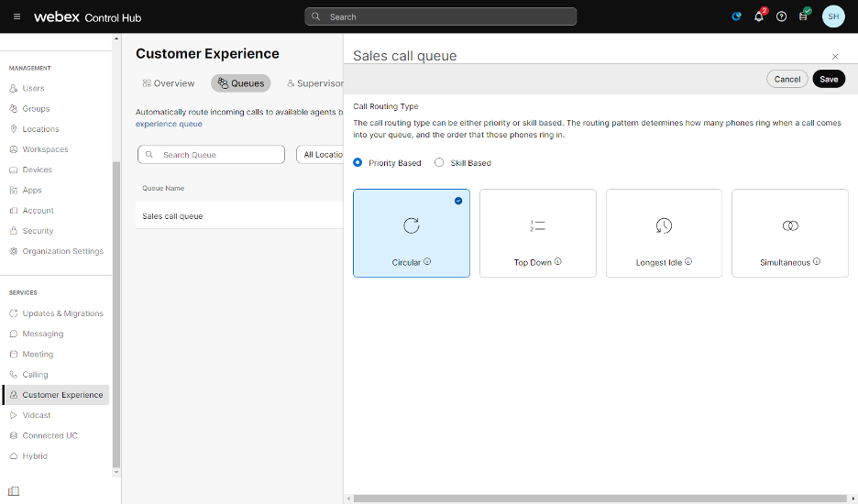The image size is (858, 504).
Task: Open Apps in sidebar
Action: click(x=32, y=190)
